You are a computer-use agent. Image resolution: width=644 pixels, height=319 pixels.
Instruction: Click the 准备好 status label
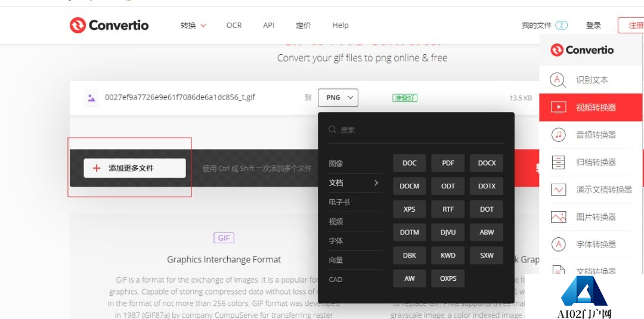click(x=404, y=98)
